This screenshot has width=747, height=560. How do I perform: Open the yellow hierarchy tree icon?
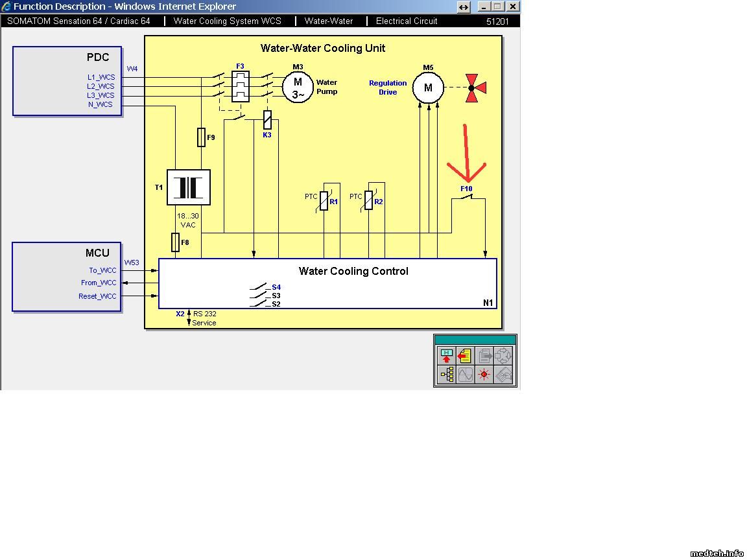446,374
